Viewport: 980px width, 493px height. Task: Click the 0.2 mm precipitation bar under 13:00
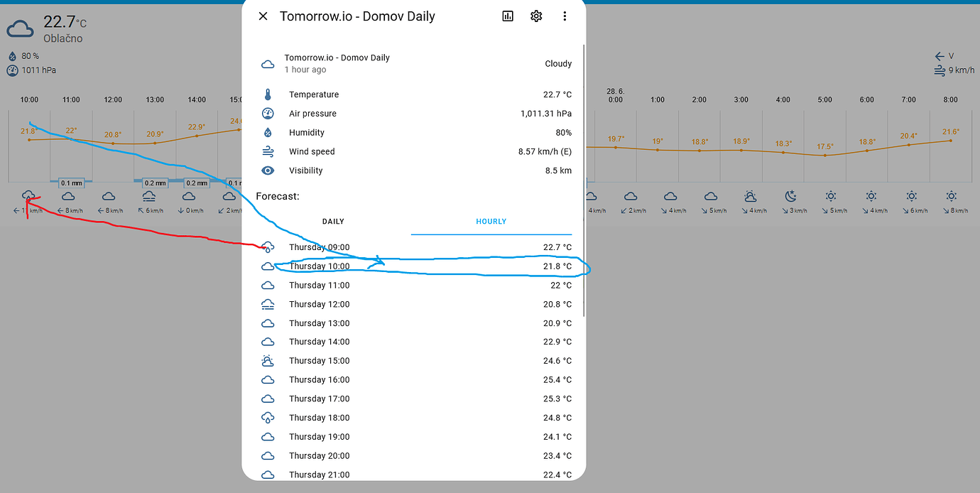pos(155,183)
